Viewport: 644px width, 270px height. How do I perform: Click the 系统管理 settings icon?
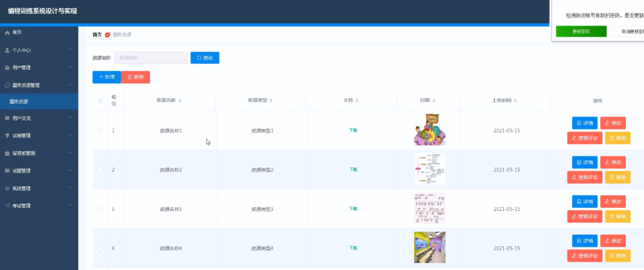7,189
